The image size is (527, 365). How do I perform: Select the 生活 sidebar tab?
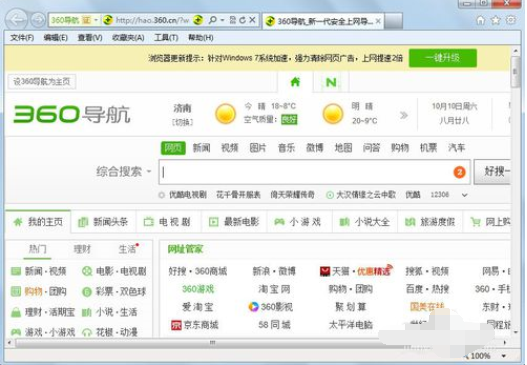[127, 249]
